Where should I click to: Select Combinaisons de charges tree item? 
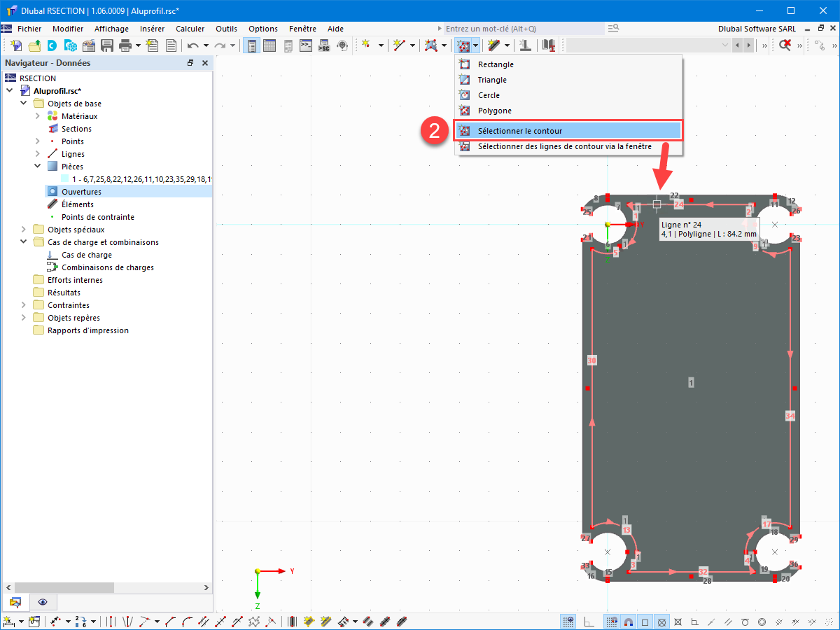(x=108, y=267)
